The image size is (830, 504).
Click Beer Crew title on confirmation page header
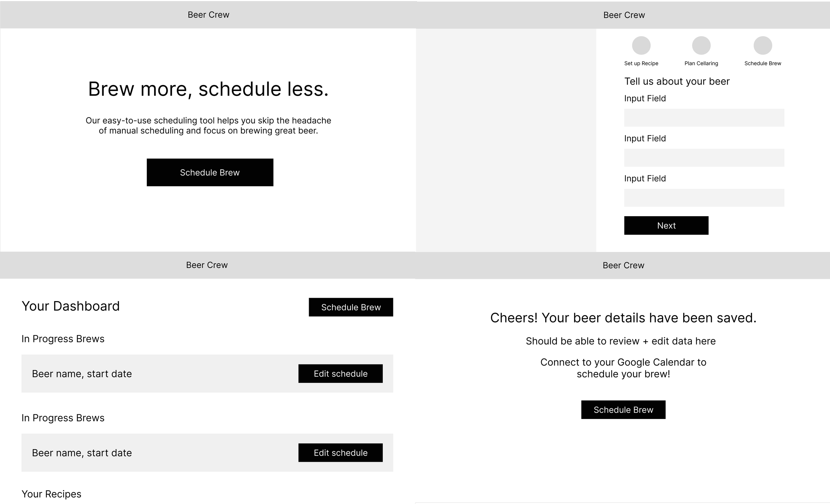[623, 266]
